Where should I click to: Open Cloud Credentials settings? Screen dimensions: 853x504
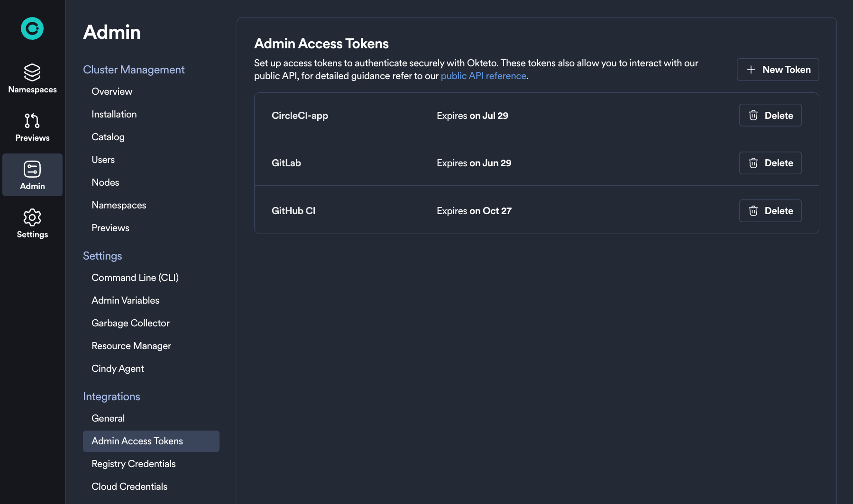click(129, 486)
